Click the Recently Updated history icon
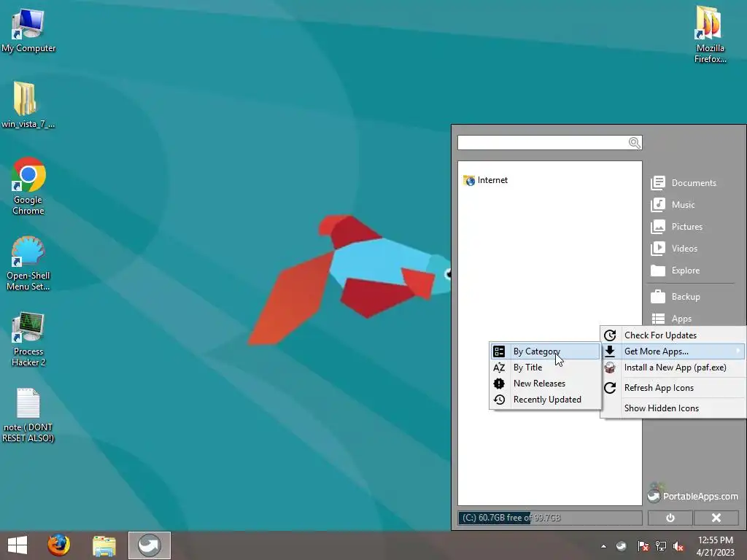The image size is (747, 560). pyautogui.click(x=499, y=400)
